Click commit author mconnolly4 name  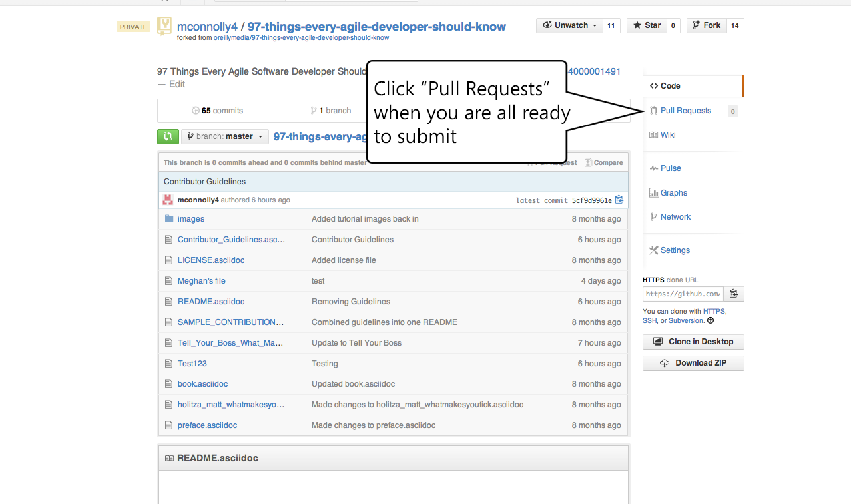[x=198, y=200]
